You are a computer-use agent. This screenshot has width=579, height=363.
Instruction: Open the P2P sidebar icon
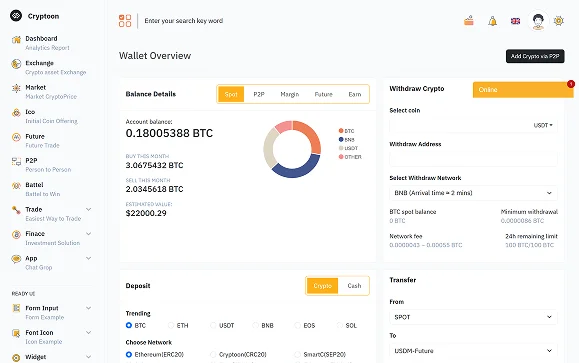click(x=16, y=161)
